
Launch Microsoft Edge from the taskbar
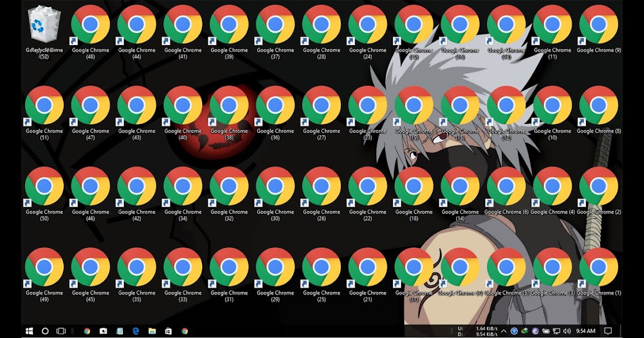(x=136, y=331)
